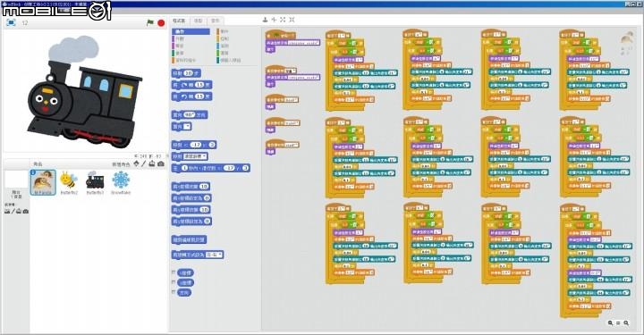The width and height of the screenshot is (644, 335).
Task: Open the Costumes tab
Action: pyautogui.click(x=198, y=21)
